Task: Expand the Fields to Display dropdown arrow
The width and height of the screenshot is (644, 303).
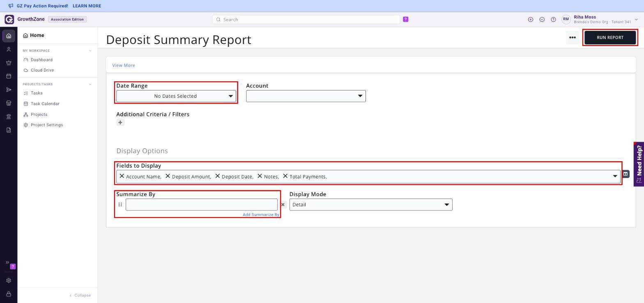Action: pos(615,176)
